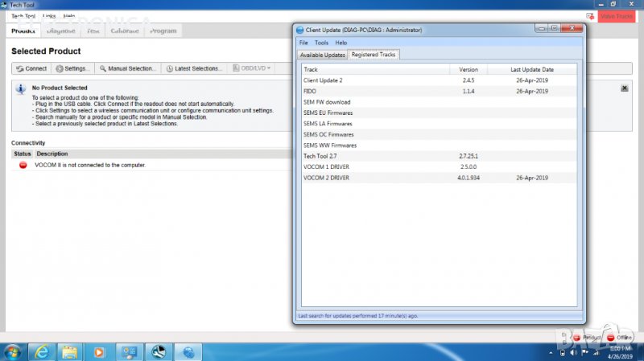Open the Tools menu in Client Update
The height and width of the screenshot is (361, 644).
[321, 43]
